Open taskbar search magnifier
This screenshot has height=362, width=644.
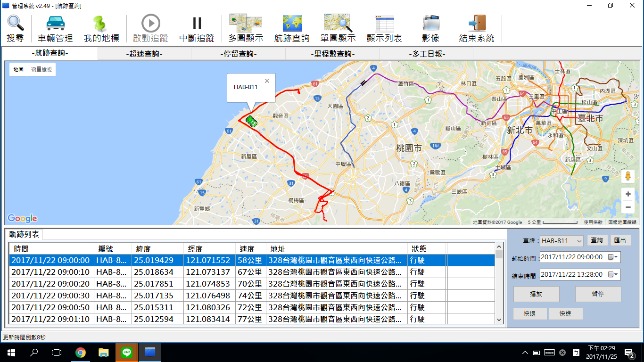(34, 352)
